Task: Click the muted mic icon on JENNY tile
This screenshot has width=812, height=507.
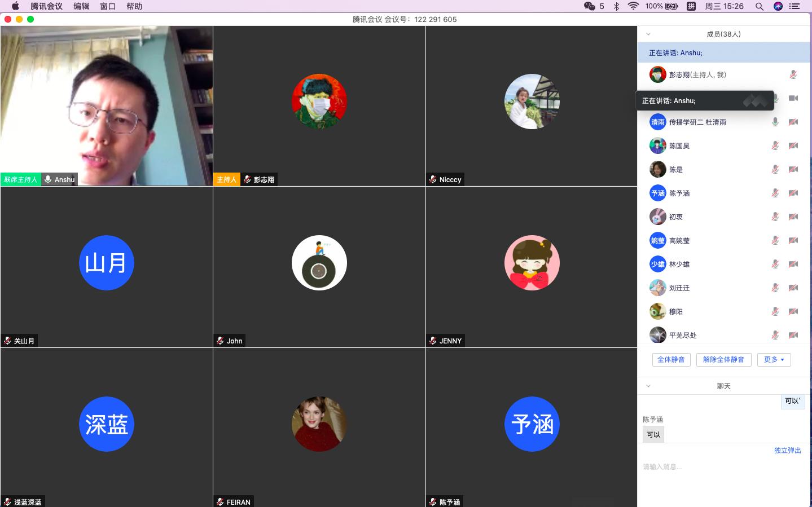Action: 433,341
